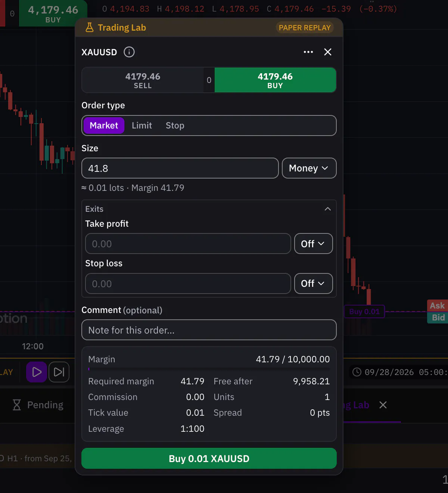The width and height of the screenshot is (448, 493).
Task: Collapse the Exits section chevron
Action: (328, 209)
